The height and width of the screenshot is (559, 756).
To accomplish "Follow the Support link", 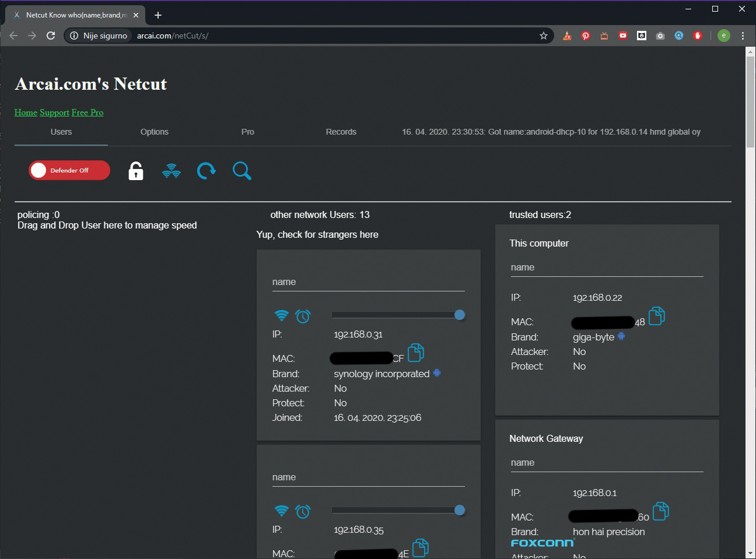I will coord(54,112).
